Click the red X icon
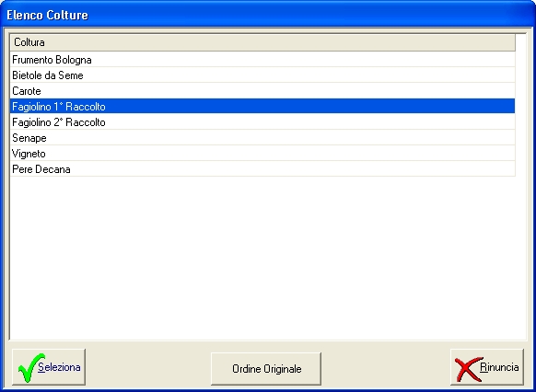 click(x=468, y=369)
